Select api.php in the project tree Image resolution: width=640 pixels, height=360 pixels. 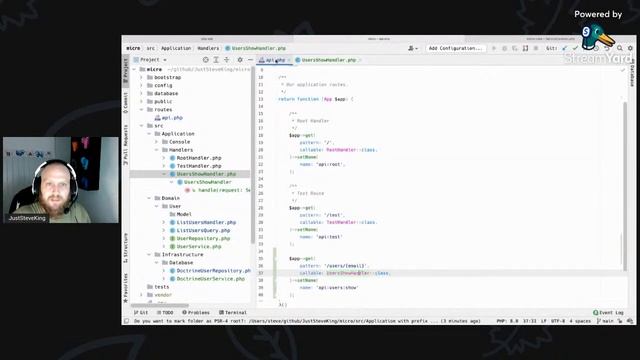click(168, 118)
